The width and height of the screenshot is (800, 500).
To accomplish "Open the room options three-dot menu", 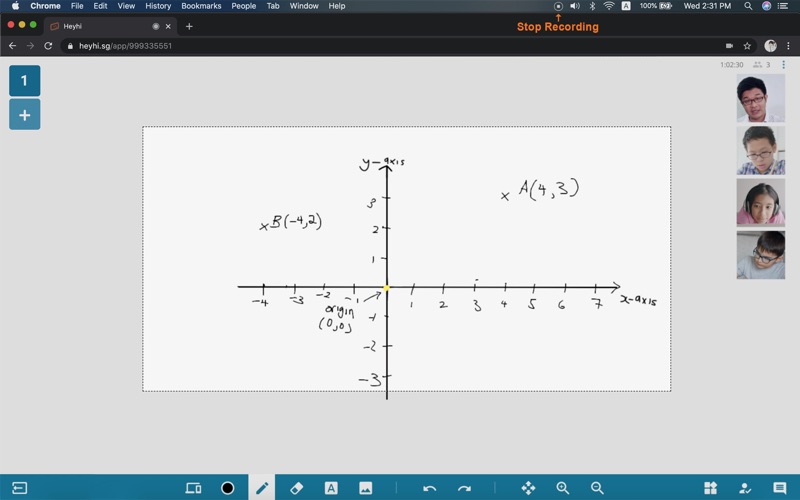I will pos(784,65).
